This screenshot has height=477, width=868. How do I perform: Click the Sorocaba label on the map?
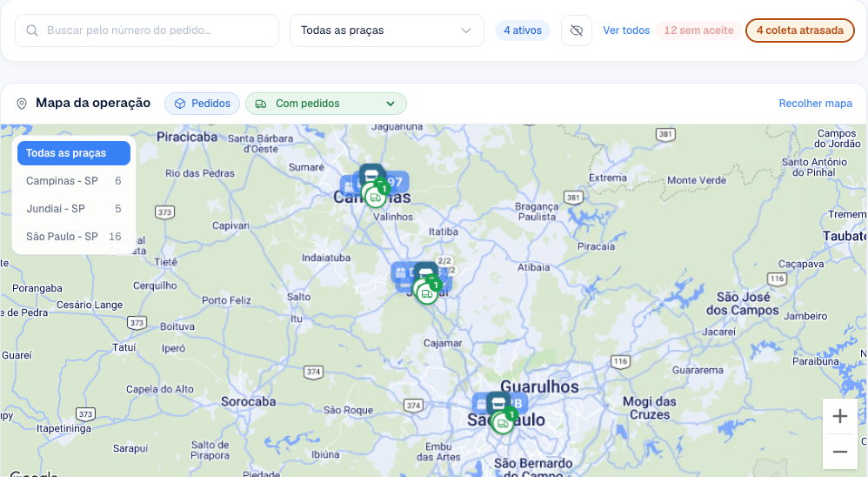[x=249, y=401]
